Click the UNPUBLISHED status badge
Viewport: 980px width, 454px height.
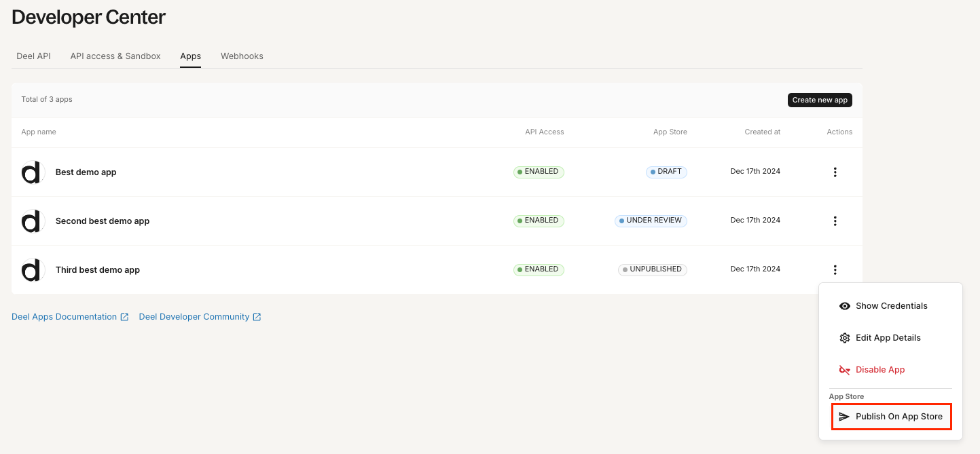(653, 269)
